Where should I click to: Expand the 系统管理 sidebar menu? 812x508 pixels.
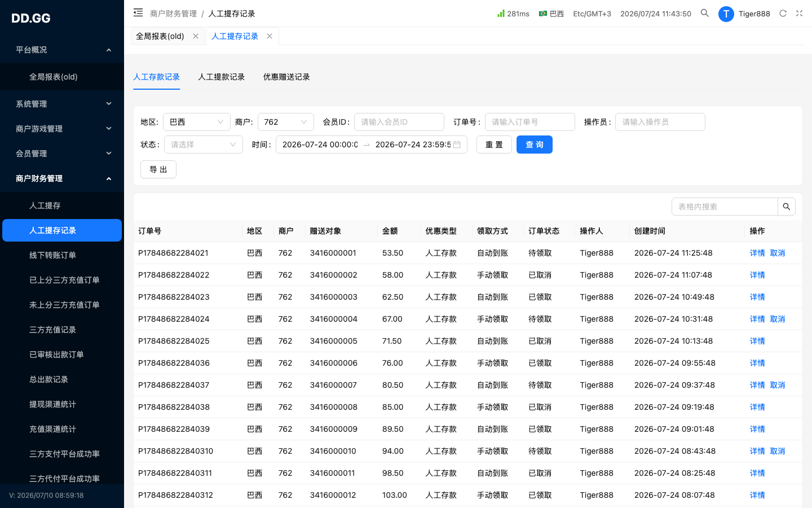62,104
